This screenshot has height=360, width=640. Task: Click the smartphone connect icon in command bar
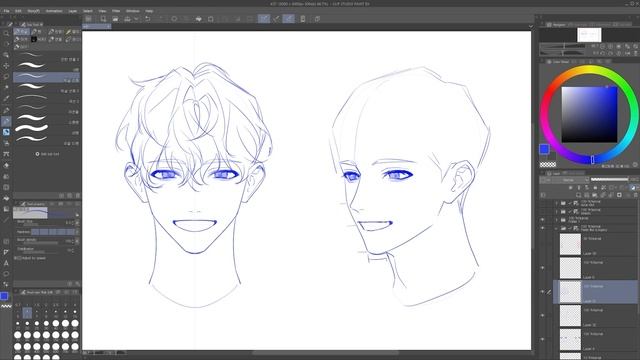[303, 19]
